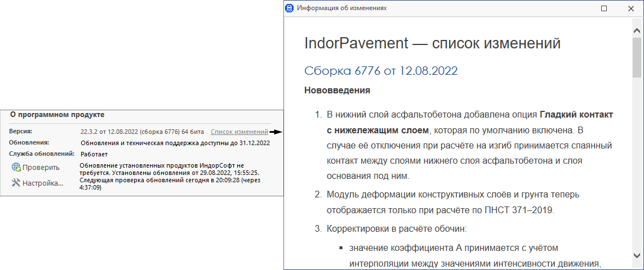
Task: Click the window title Информация об изменениях
Action: tap(341, 8)
